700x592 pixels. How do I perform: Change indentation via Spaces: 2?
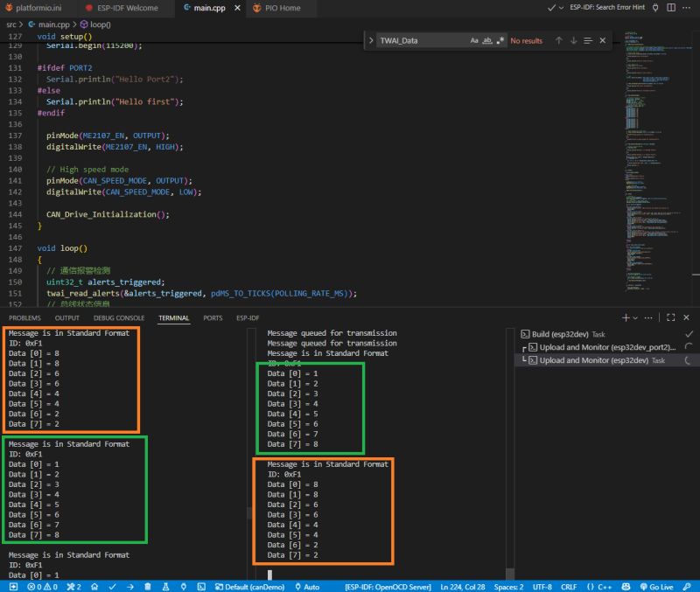click(508, 587)
